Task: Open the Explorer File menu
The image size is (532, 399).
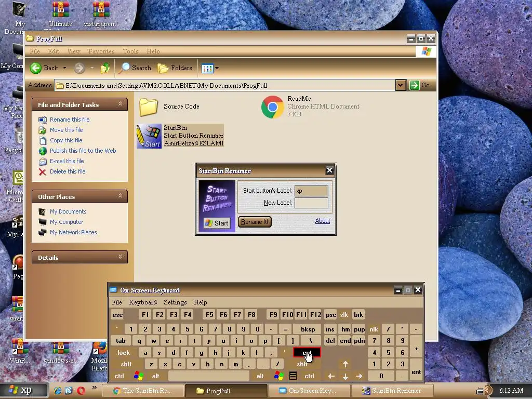Action: coord(35,51)
